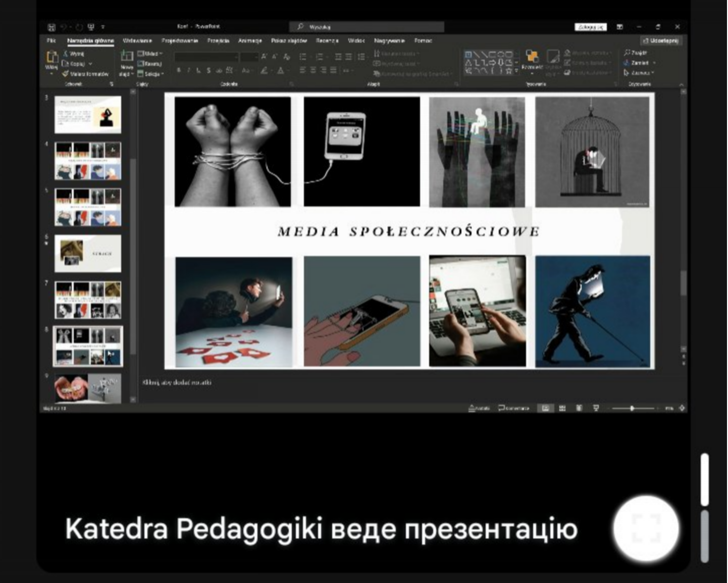Toggle the Komentarze (Comments) pane
The width and height of the screenshot is (728, 583).
pyautogui.click(x=513, y=408)
